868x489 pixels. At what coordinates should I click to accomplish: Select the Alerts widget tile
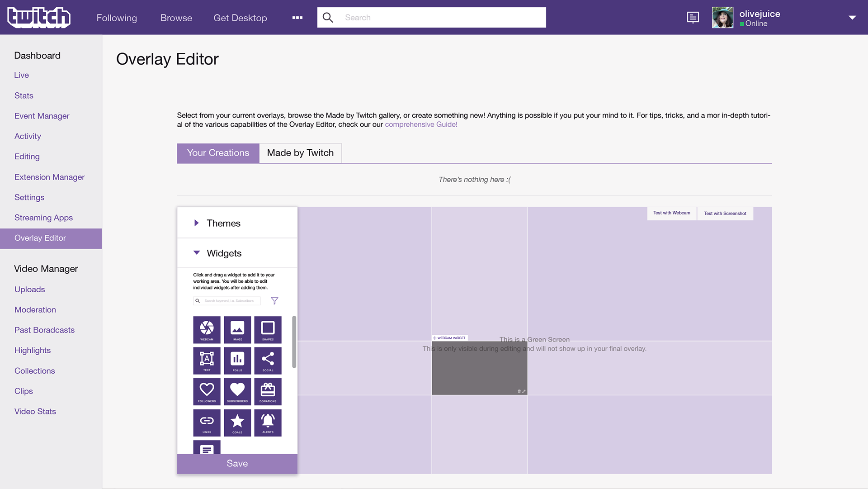point(268,423)
